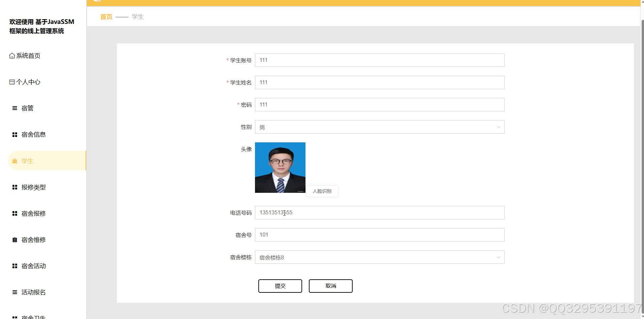The image size is (644, 319).
Task: Click the circular logo in top bar
Action: tap(97, 1)
